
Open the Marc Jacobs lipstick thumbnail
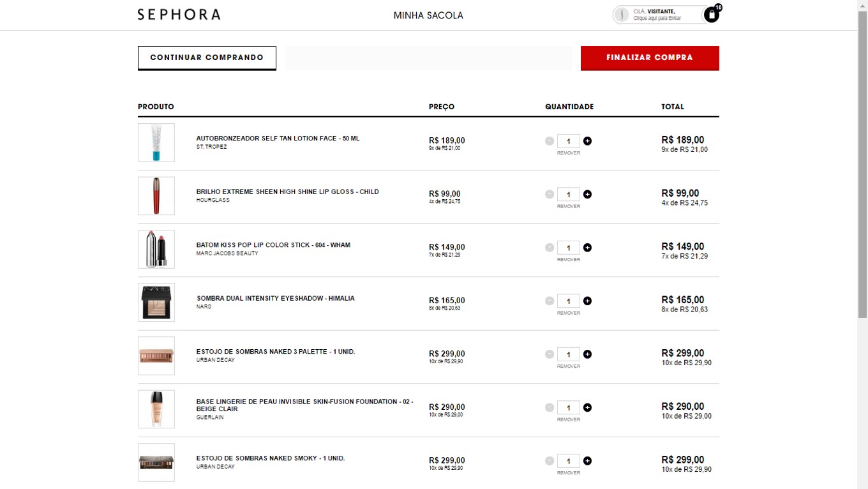click(156, 249)
